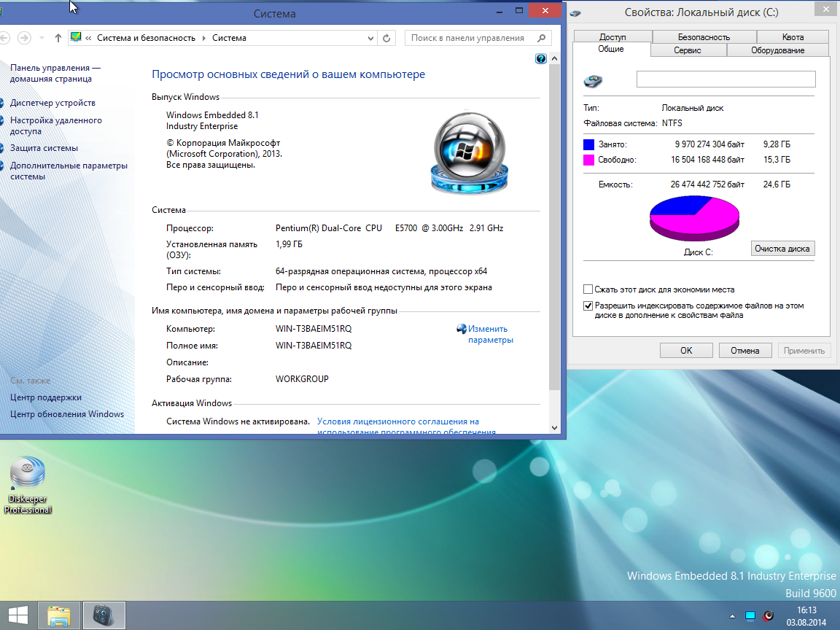This screenshot has width=840, height=630.
Task: Click the shield icon beside 'Изменить параметры'
Action: point(462,328)
